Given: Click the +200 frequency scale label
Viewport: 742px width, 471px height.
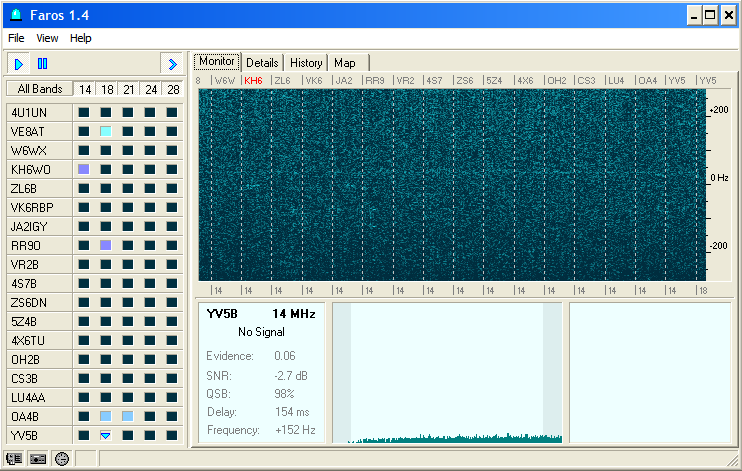Looking at the screenshot, I should tap(719, 110).
